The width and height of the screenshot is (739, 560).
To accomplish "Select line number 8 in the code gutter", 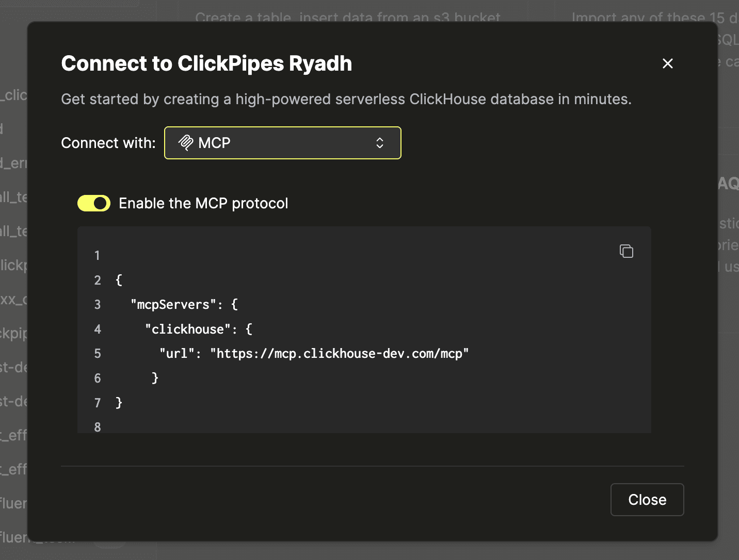I will pos(98,427).
